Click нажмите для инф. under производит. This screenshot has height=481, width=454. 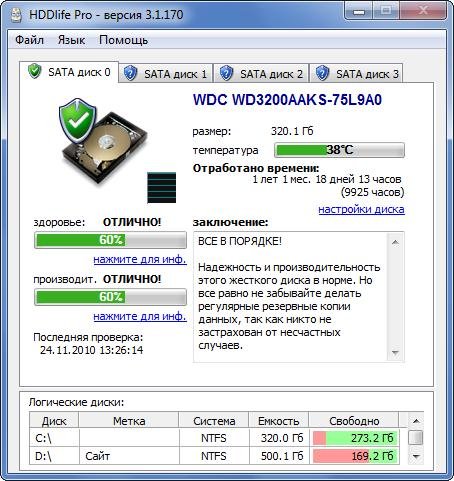coord(140,316)
